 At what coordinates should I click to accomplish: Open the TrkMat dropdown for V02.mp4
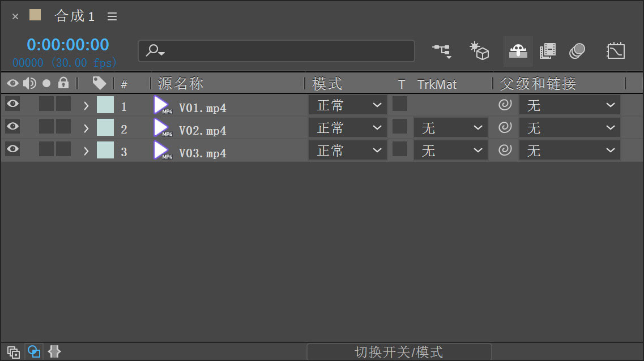(450, 128)
